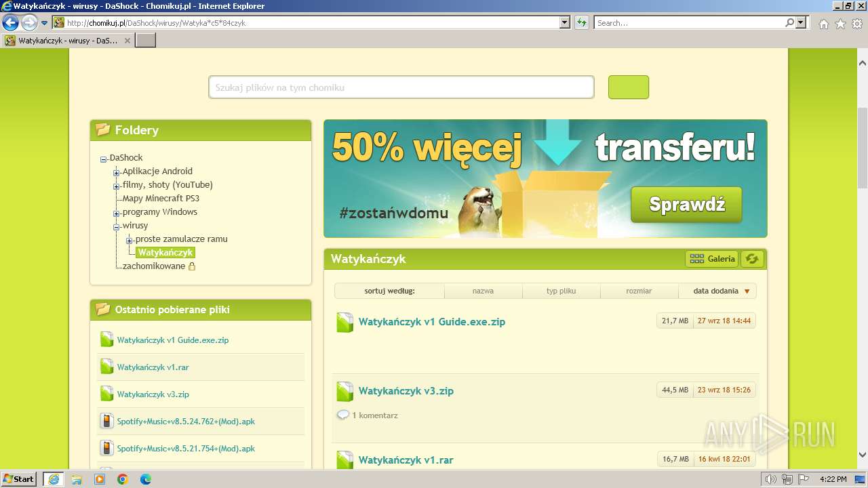The height and width of the screenshot is (488, 868).
Task: Click the browser Search box
Action: (689, 22)
